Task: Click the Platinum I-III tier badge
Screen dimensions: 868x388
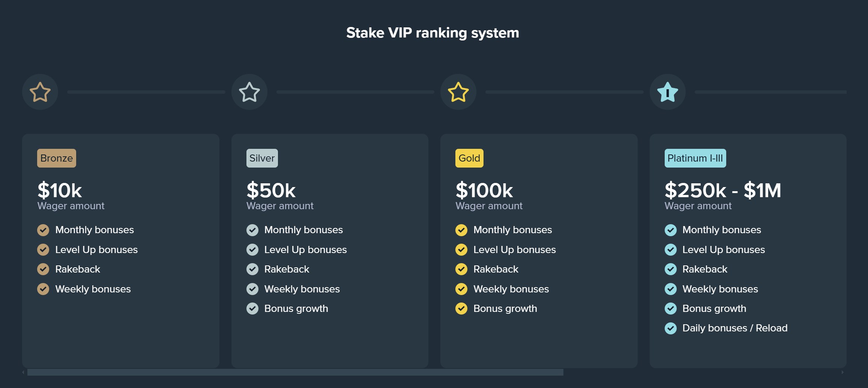Action: coord(695,158)
